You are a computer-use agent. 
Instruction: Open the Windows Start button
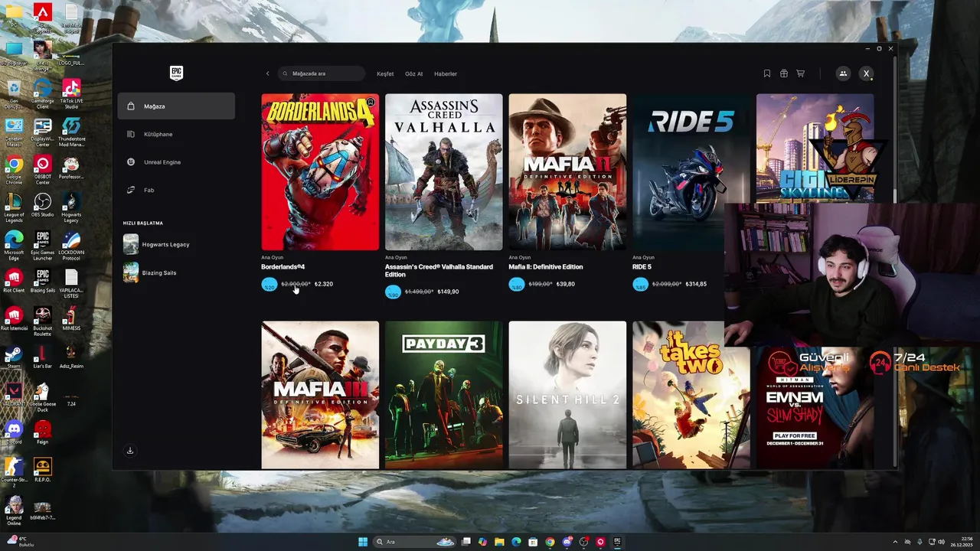pyautogui.click(x=363, y=542)
